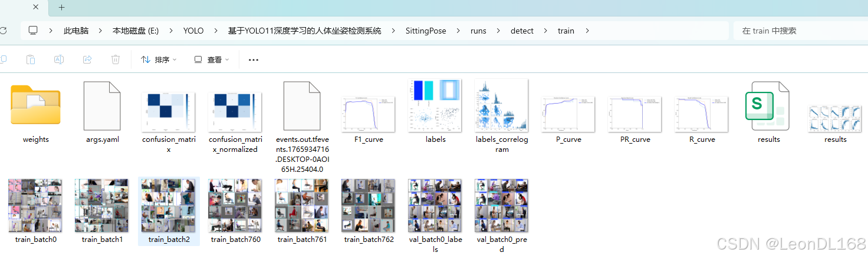The image size is (868, 259).
Task: Open the 排序 sort dropdown
Action: pyautogui.click(x=159, y=59)
